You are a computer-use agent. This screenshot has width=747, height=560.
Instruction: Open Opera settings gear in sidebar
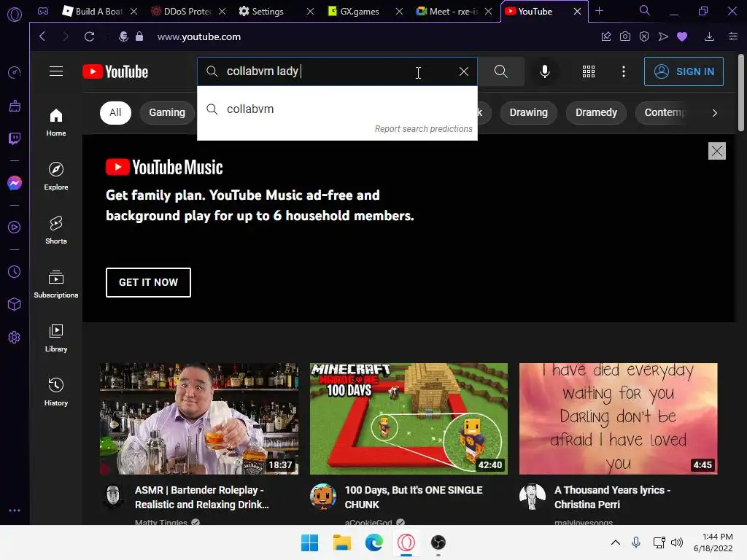(15, 337)
